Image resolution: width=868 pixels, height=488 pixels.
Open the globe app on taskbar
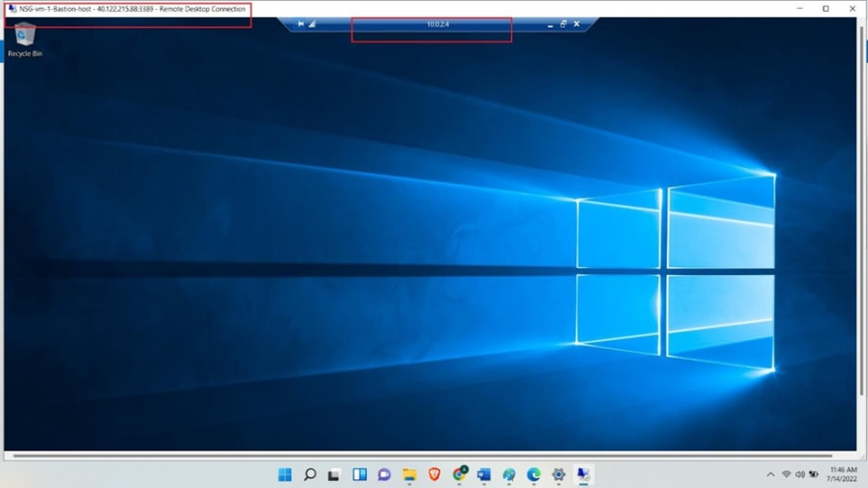(x=509, y=475)
